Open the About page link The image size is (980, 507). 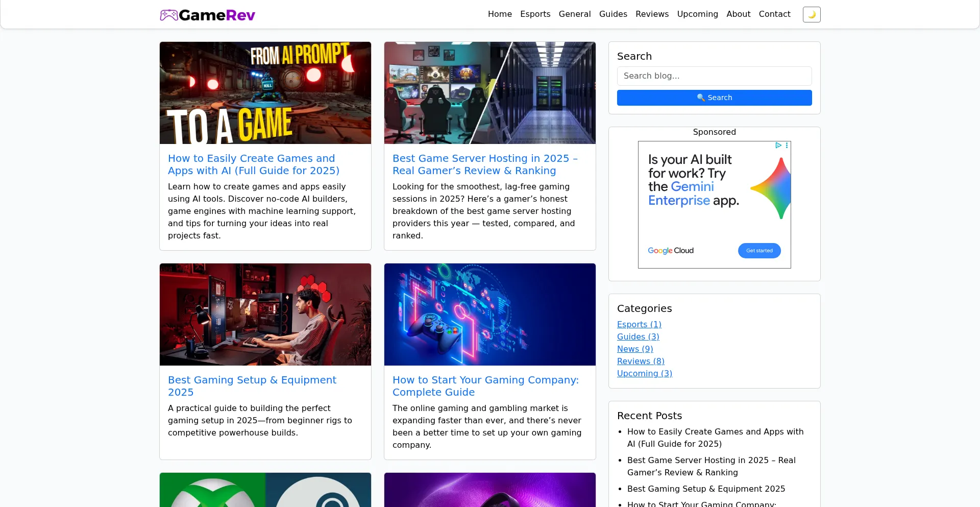(x=738, y=14)
